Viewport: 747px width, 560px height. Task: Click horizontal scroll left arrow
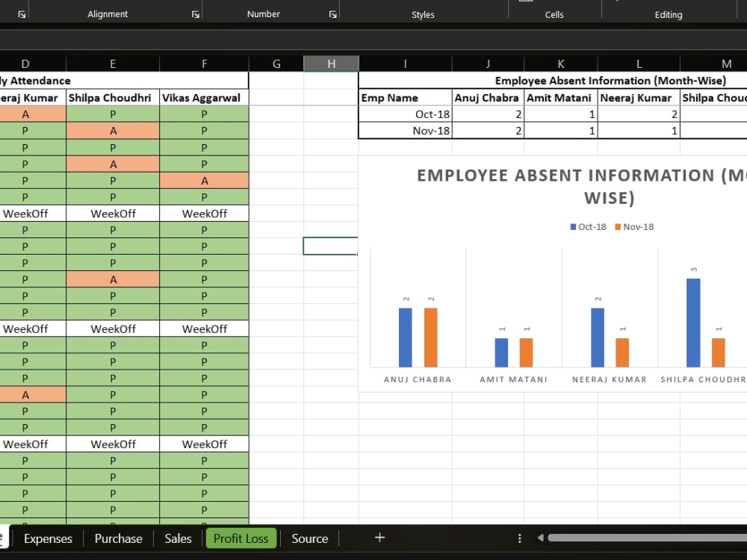click(540, 538)
